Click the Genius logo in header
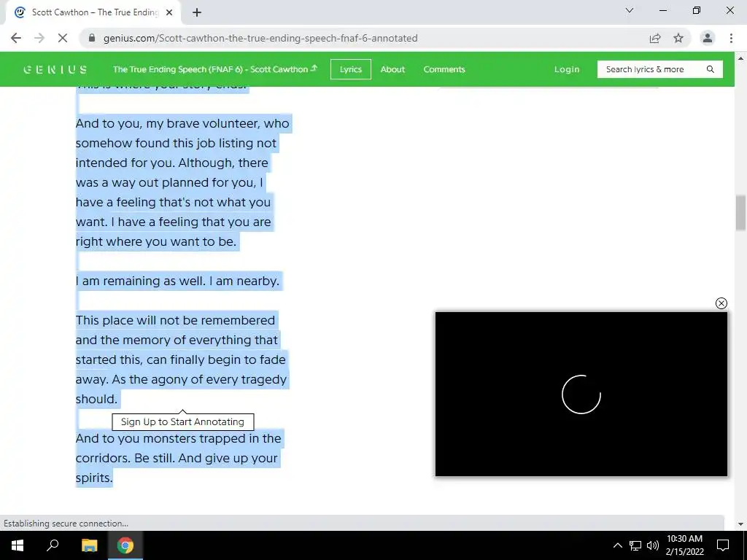The height and width of the screenshot is (560, 747). click(55, 69)
